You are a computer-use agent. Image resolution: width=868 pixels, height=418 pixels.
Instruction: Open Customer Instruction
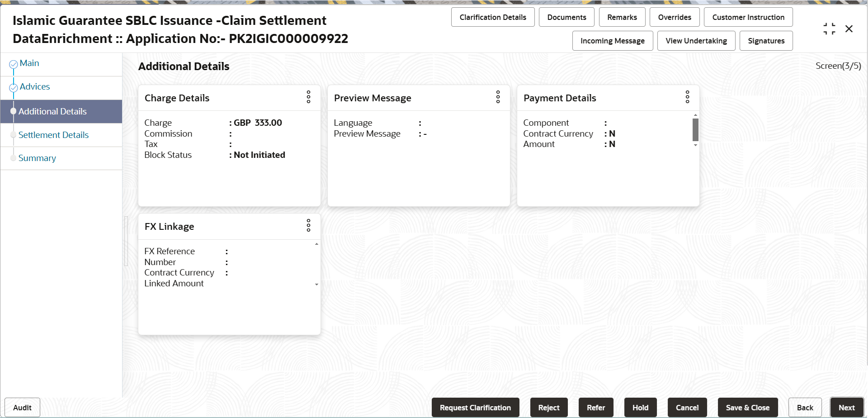point(748,17)
